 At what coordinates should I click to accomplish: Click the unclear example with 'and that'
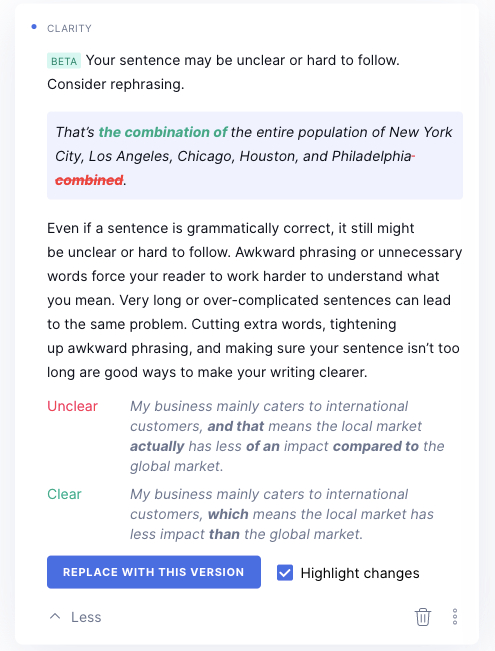tap(287, 436)
